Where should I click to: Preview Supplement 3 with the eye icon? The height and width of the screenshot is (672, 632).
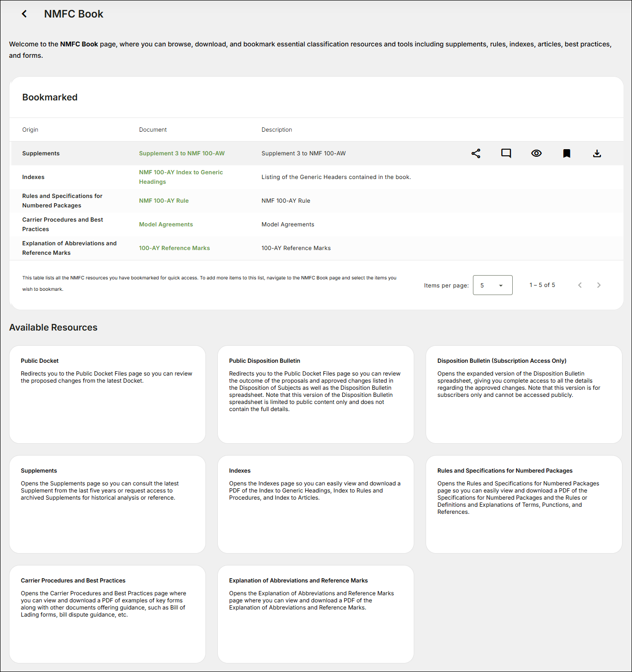pos(536,153)
